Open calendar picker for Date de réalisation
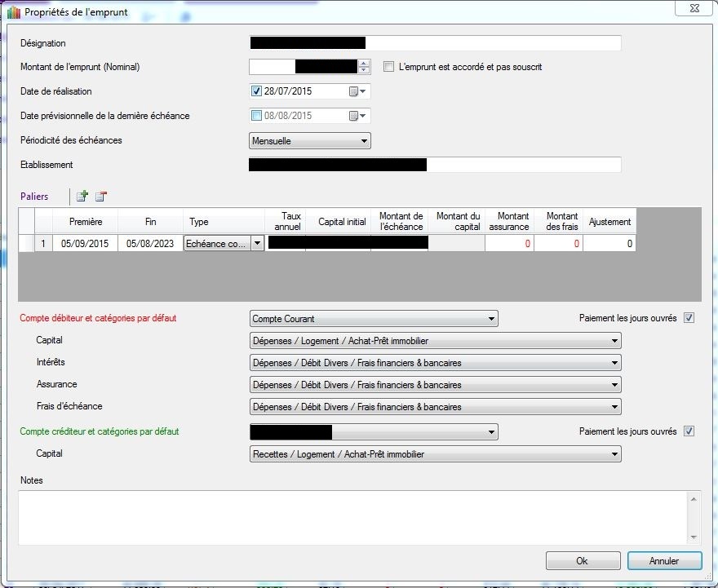Screen dimensions: 718x588 pyautogui.click(x=357, y=91)
